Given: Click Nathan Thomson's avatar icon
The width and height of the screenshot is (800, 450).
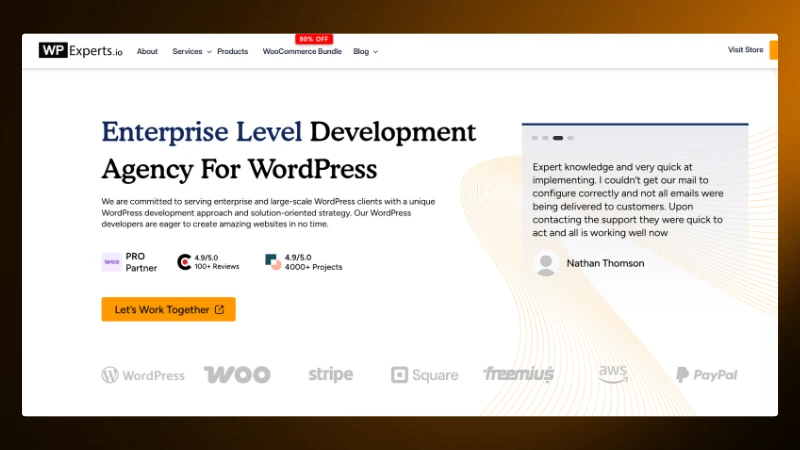Looking at the screenshot, I should coord(546,264).
